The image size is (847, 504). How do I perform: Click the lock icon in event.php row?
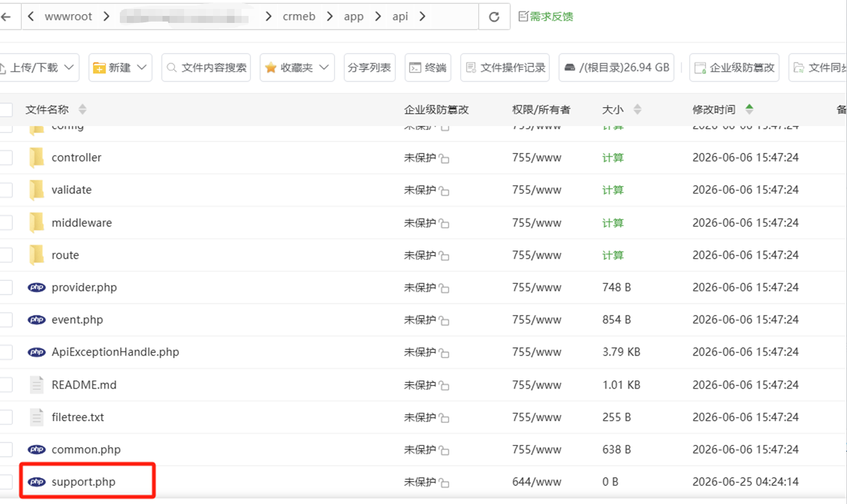point(444,321)
